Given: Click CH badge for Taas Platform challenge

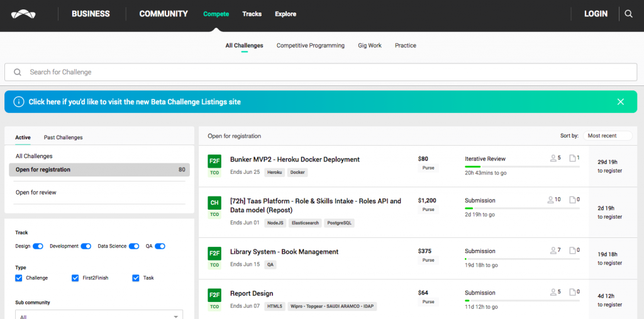Looking at the screenshot, I should 214,203.
